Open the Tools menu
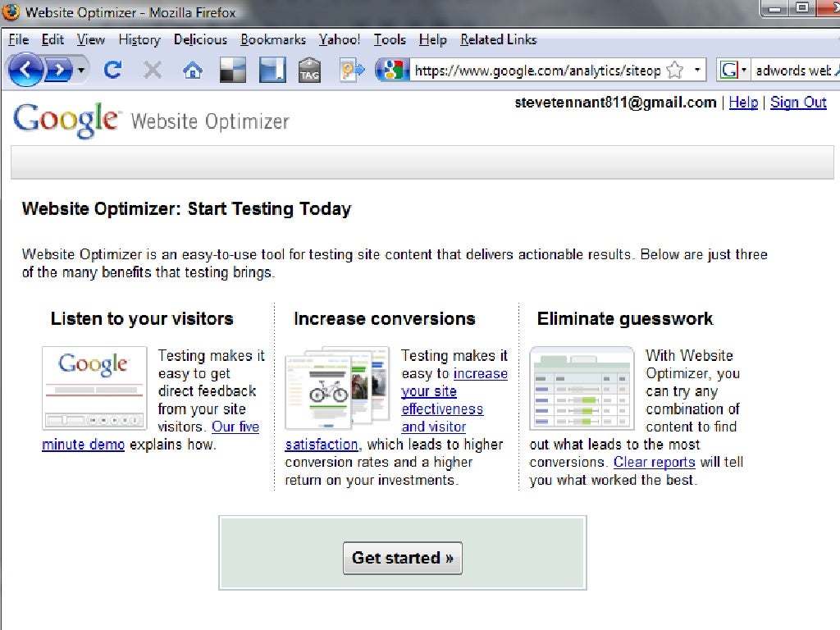 pyautogui.click(x=390, y=39)
